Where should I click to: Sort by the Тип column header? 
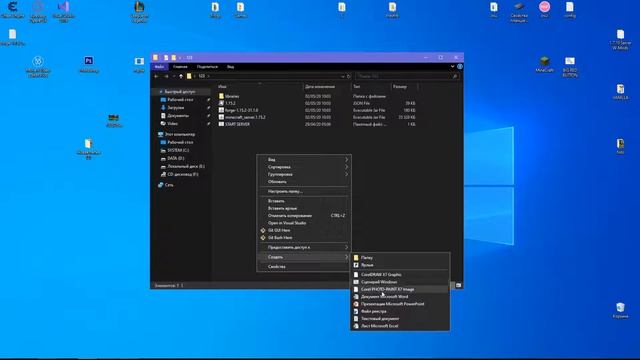[370, 87]
